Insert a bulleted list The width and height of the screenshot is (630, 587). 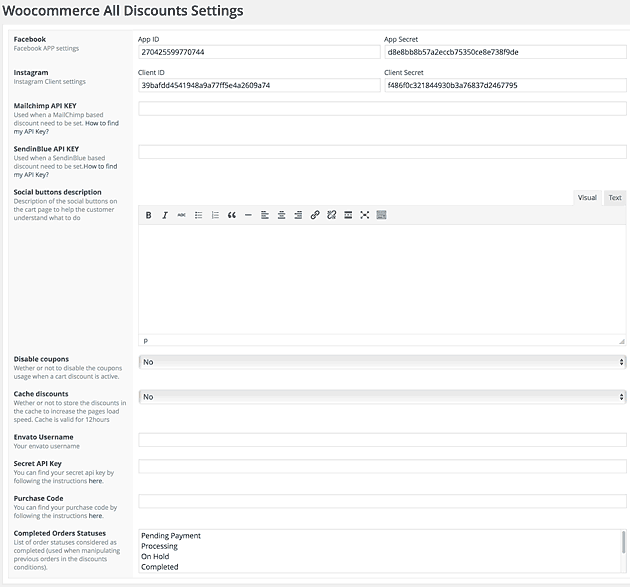pyautogui.click(x=198, y=215)
